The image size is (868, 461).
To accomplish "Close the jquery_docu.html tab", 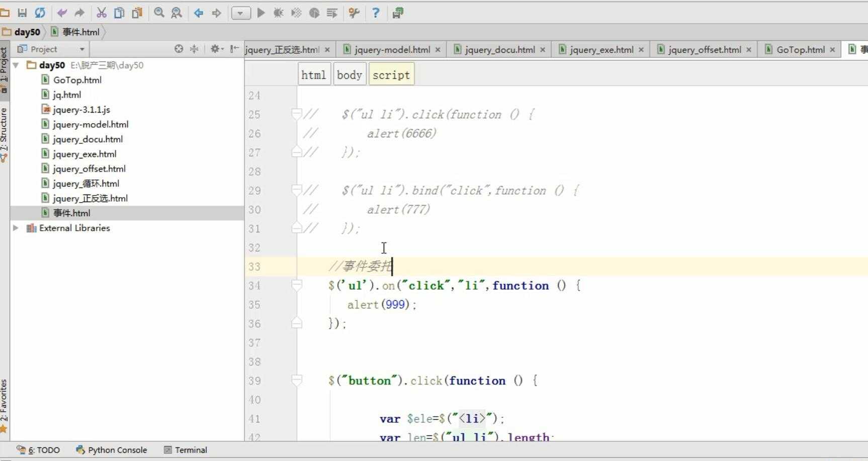I will click(x=543, y=50).
